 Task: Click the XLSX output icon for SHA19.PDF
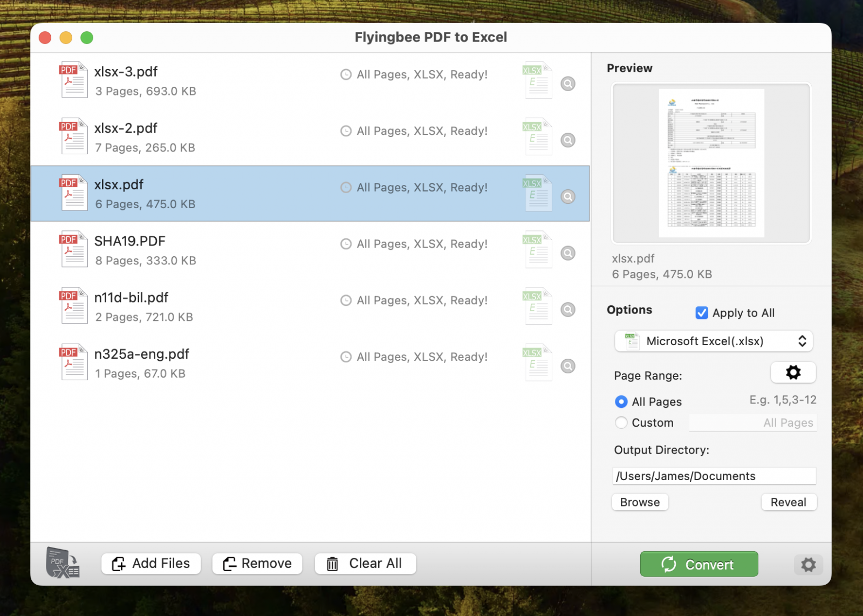(x=537, y=250)
